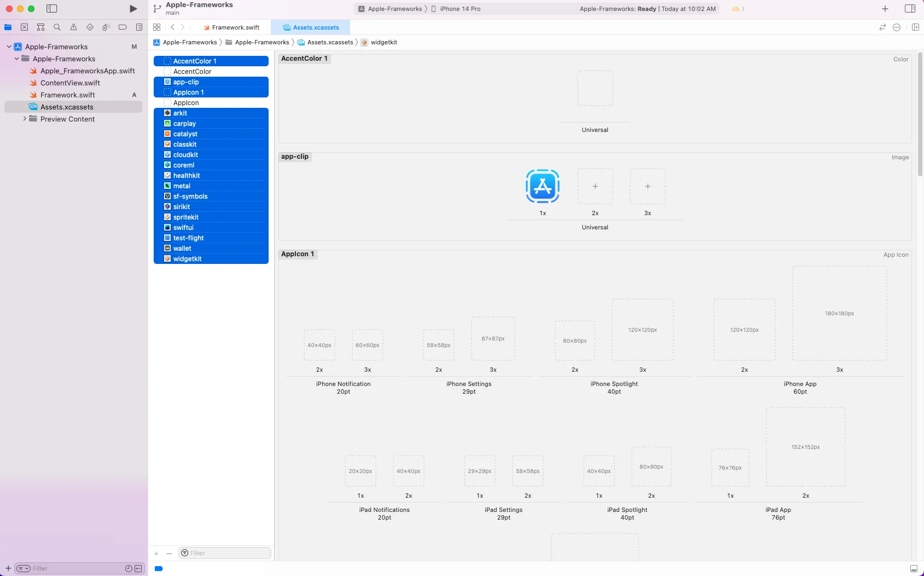The height and width of the screenshot is (576, 924).
Task: Select Framework.swift in the navigator
Action: [68, 95]
